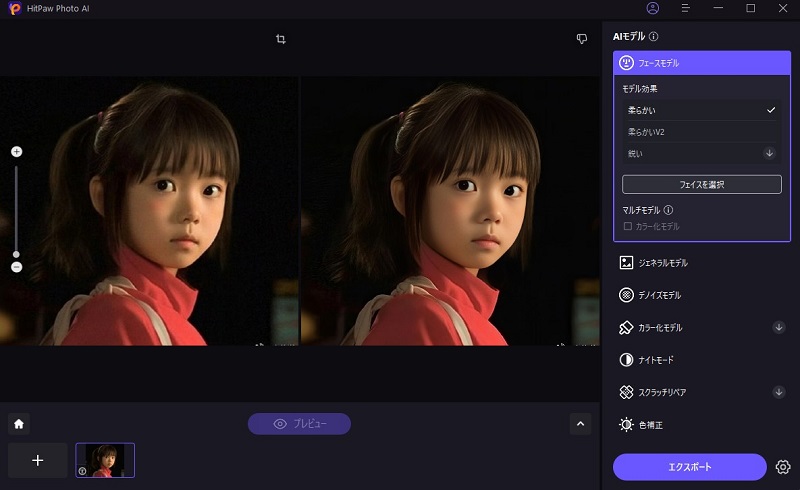The width and height of the screenshot is (800, 490).
Task: Click the エクスポート export button
Action: coord(690,467)
